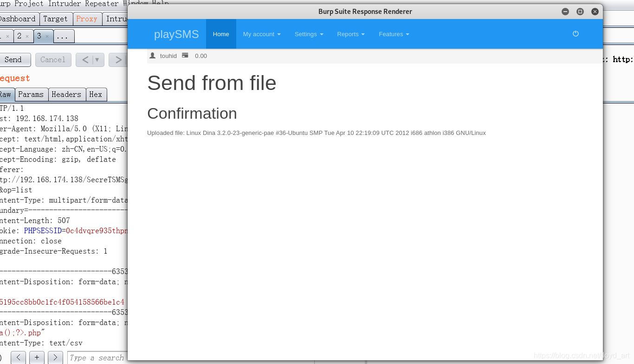634x364 pixels.
Task: Click the Cancel button in Repeater
Action: tap(53, 60)
